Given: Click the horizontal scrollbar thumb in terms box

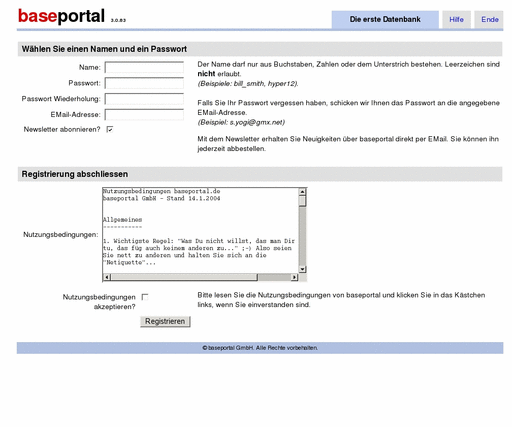Looking at the screenshot, I should [184, 277].
